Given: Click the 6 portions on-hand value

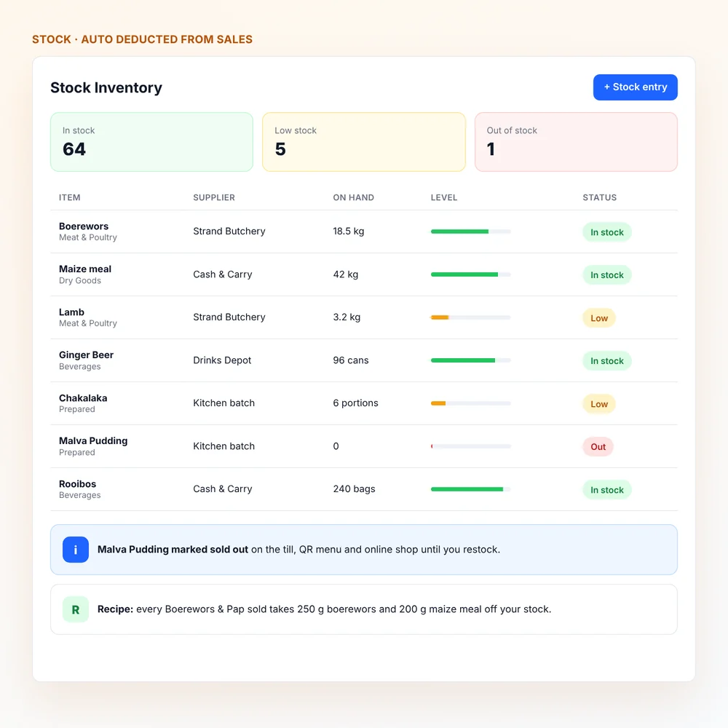Looking at the screenshot, I should [355, 403].
